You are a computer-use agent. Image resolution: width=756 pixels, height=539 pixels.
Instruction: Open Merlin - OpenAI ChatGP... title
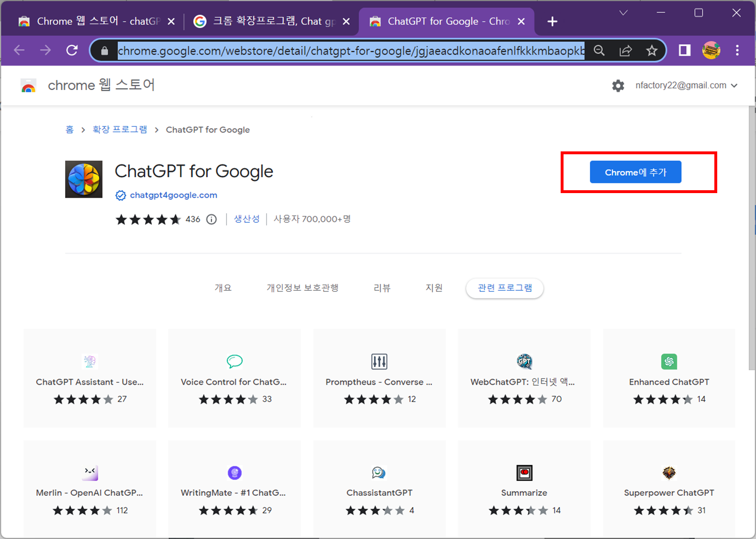(x=90, y=493)
